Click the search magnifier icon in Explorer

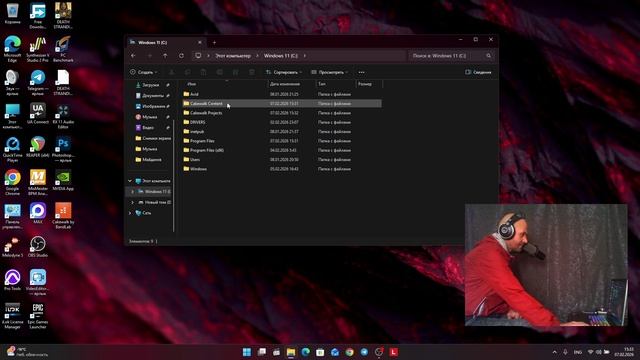coord(489,56)
